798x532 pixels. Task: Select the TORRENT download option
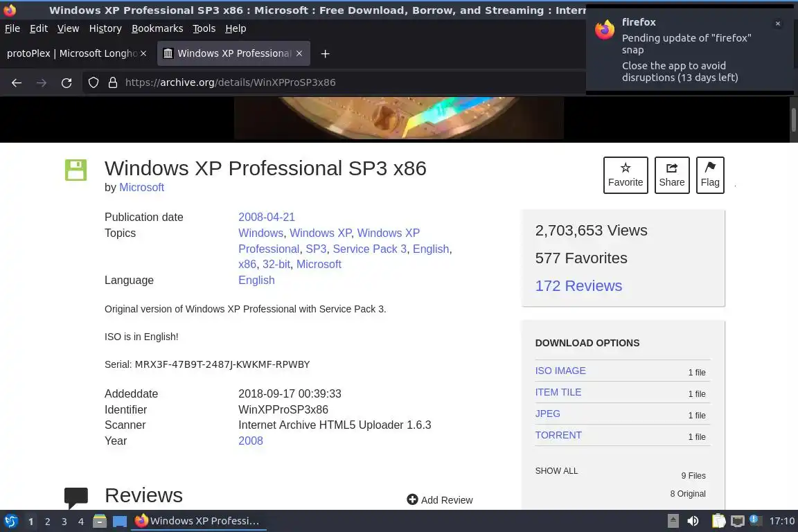558,435
